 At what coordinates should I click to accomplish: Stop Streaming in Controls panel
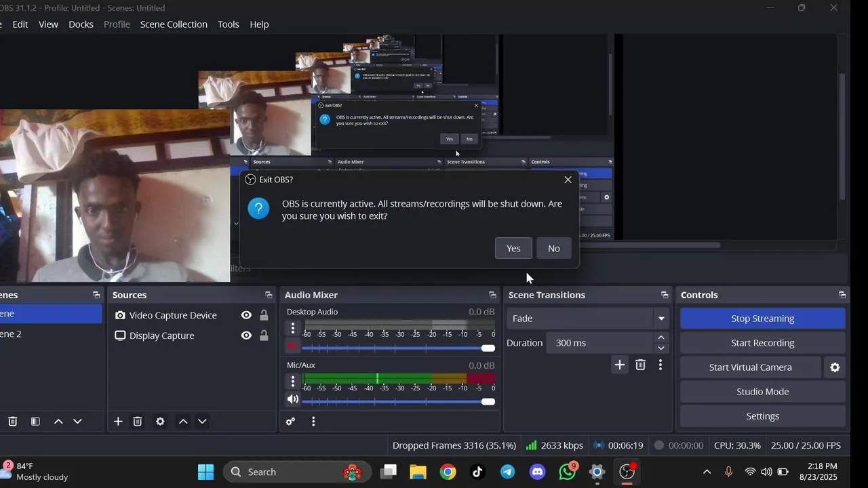(x=763, y=319)
